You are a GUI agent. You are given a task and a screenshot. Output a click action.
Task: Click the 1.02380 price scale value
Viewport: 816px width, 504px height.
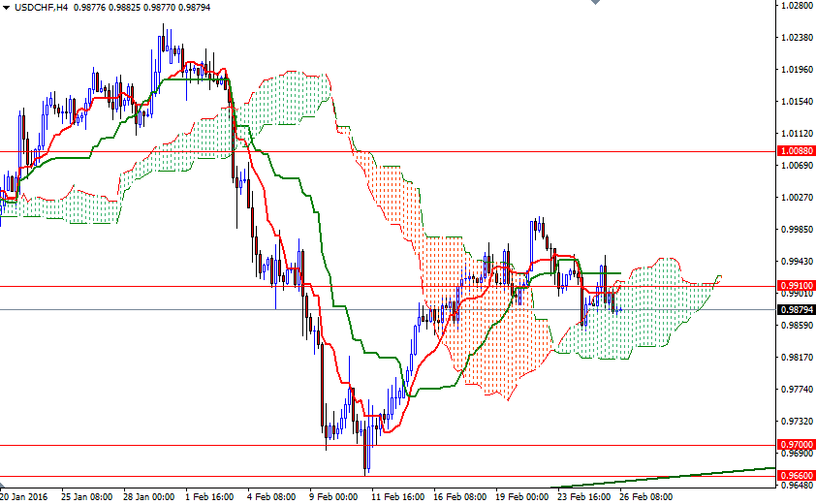[797, 38]
